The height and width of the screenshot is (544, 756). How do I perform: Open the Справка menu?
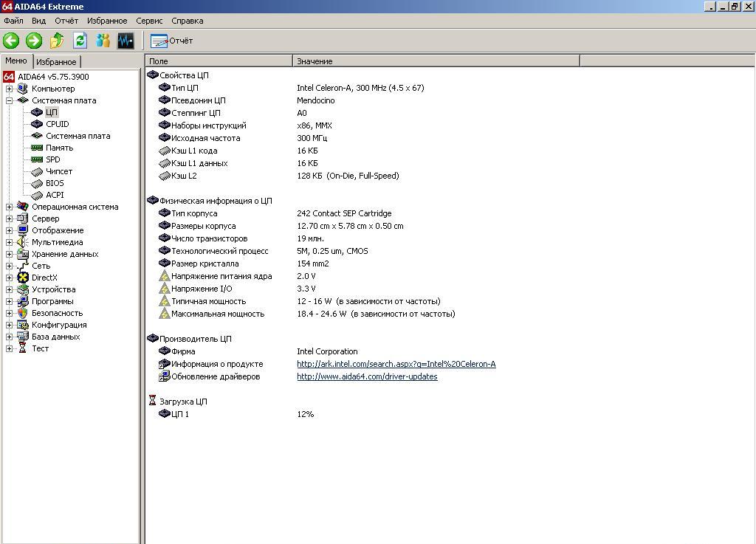pyautogui.click(x=187, y=21)
